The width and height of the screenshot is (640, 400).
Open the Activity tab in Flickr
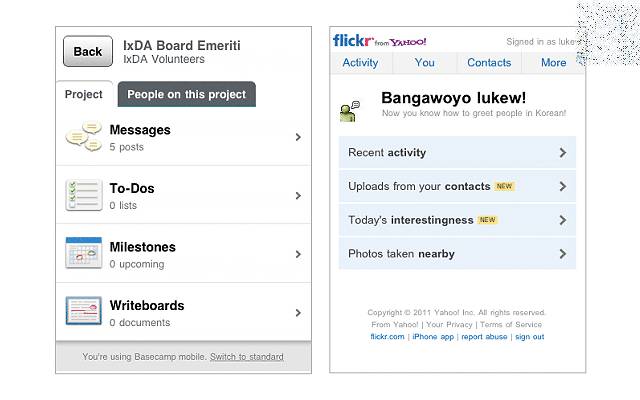pyautogui.click(x=360, y=63)
